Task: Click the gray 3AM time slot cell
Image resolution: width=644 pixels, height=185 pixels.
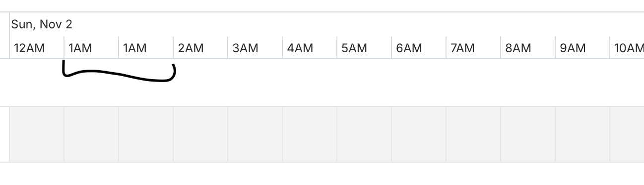Action: point(255,134)
